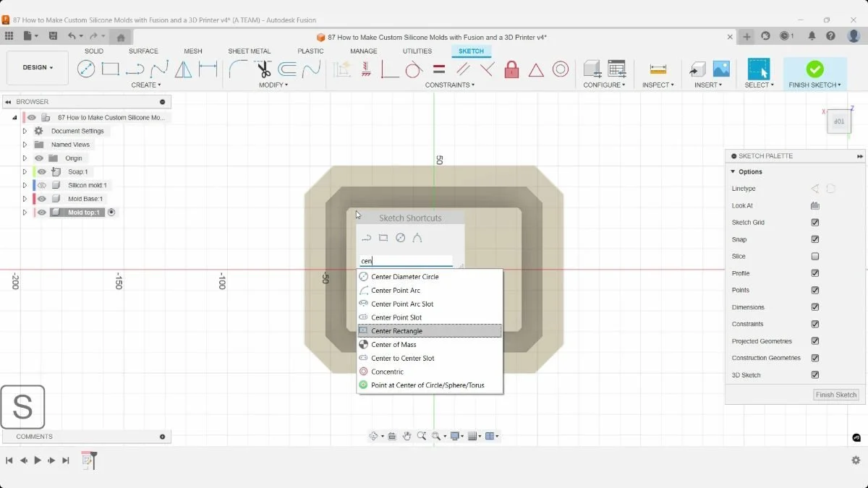Viewport: 868px width, 488px height.
Task: Click the Measure tool in Inspect group
Action: 658,69
